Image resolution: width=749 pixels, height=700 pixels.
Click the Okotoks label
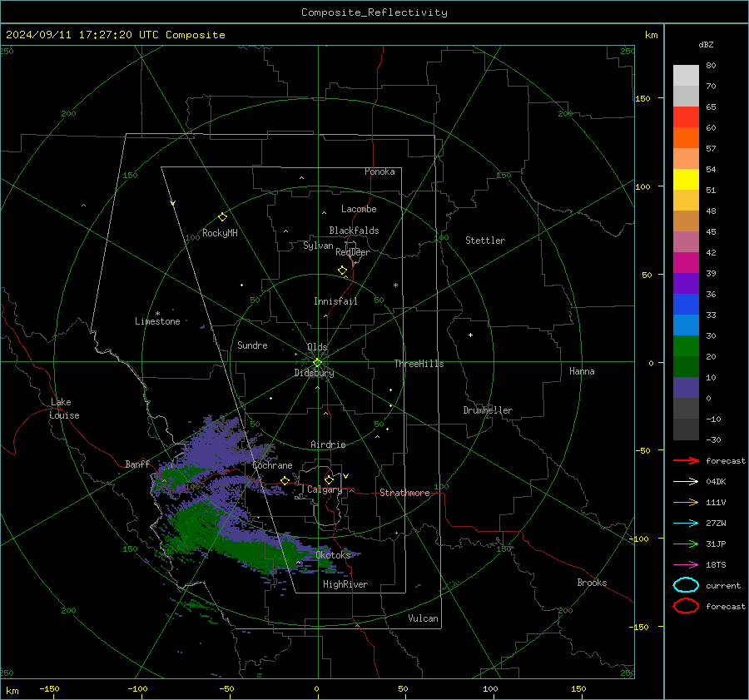(x=333, y=554)
